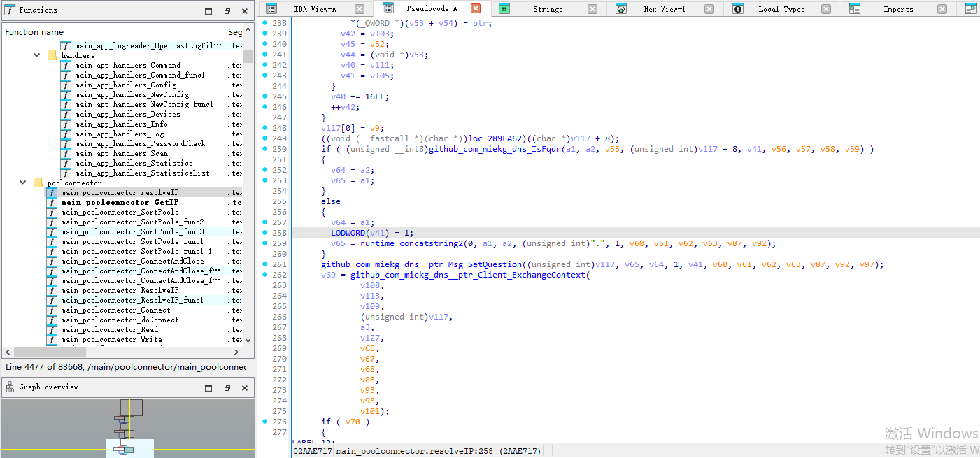Select function main_app_handlers_NewConfig
980x458 pixels.
pos(132,94)
